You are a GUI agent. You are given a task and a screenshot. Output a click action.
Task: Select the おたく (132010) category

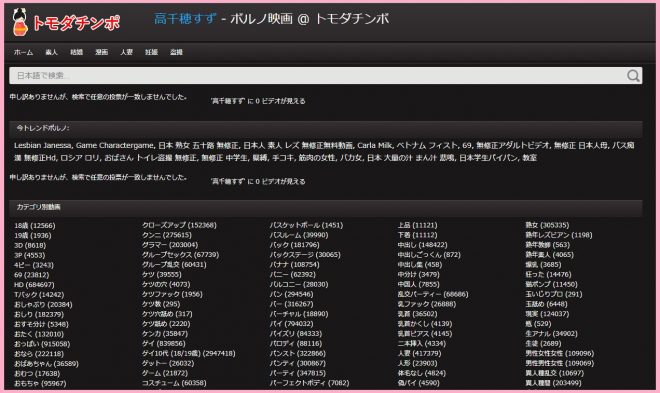click(39, 334)
